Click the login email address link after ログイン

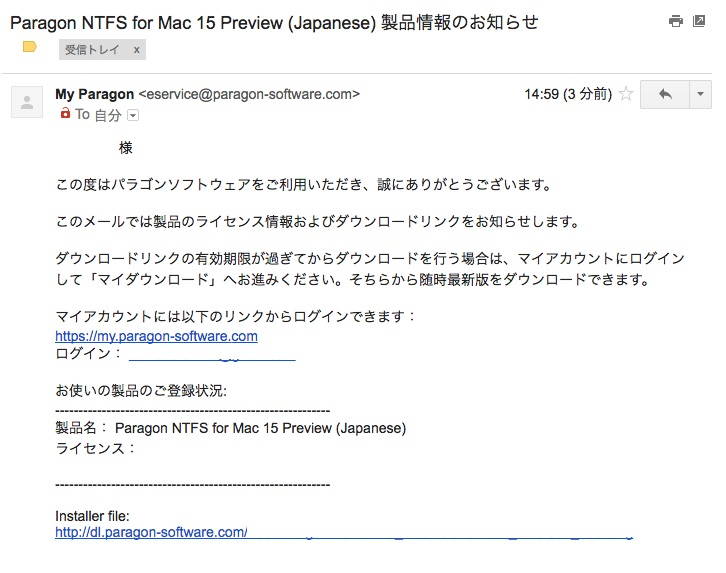pos(212,354)
